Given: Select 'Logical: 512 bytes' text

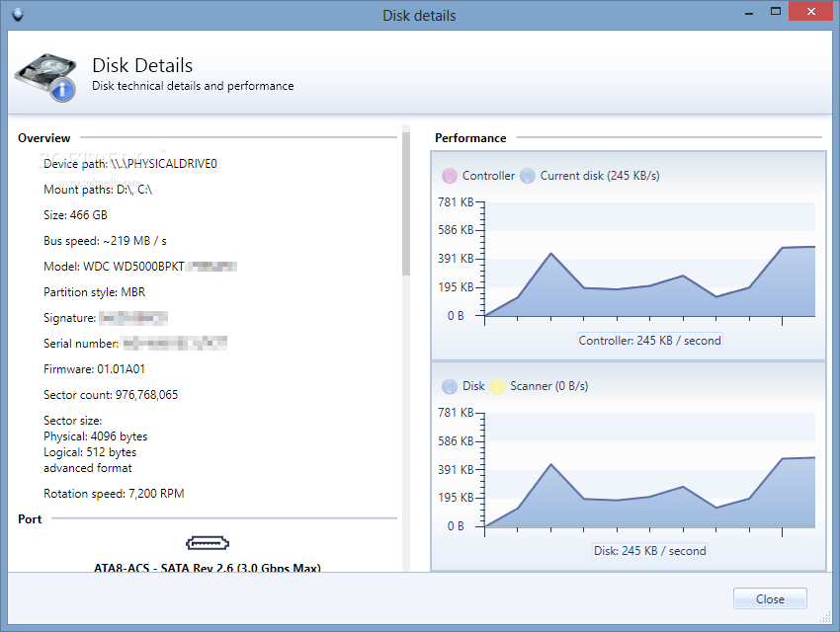Looking at the screenshot, I should [90, 452].
